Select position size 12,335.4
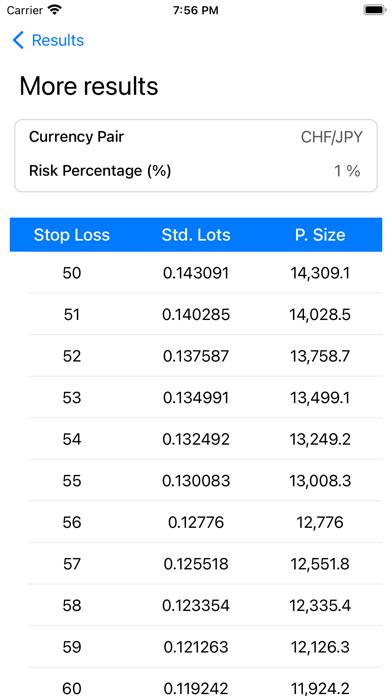 coord(320,605)
